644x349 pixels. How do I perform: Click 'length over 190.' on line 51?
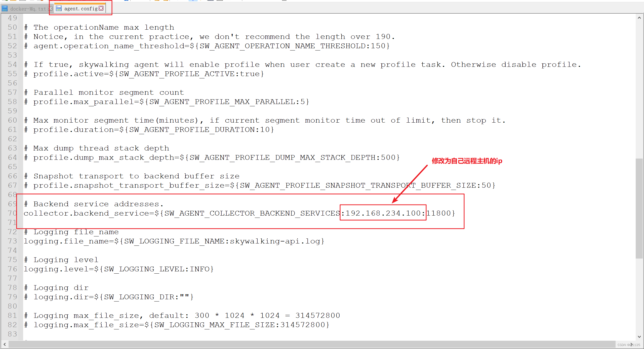coord(355,37)
